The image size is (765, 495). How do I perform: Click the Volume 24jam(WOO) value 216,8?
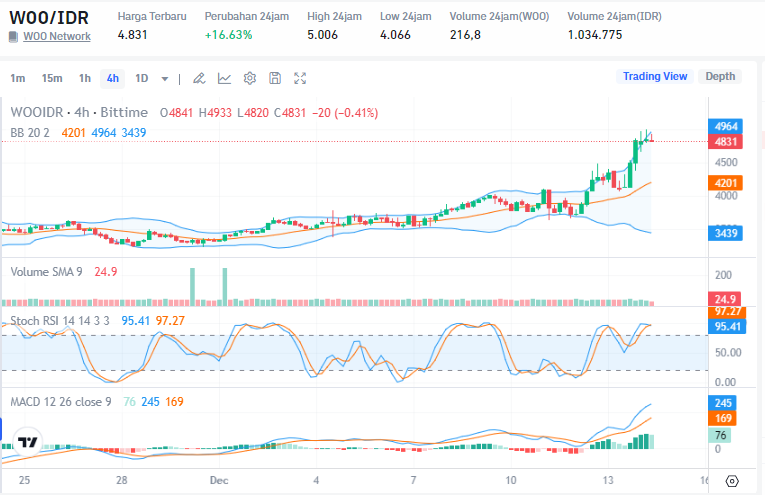tap(465, 35)
